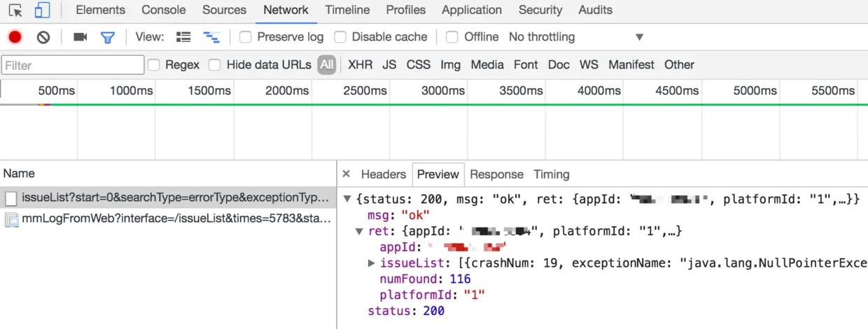The width and height of the screenshot is (868, 329).
Task: Click the inspect element cursor icon
Action: pos(15,10)
